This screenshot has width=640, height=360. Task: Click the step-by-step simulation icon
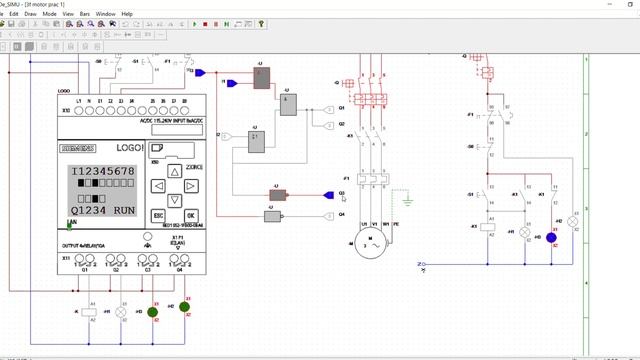pyautogui.click(x=227, y=24)
